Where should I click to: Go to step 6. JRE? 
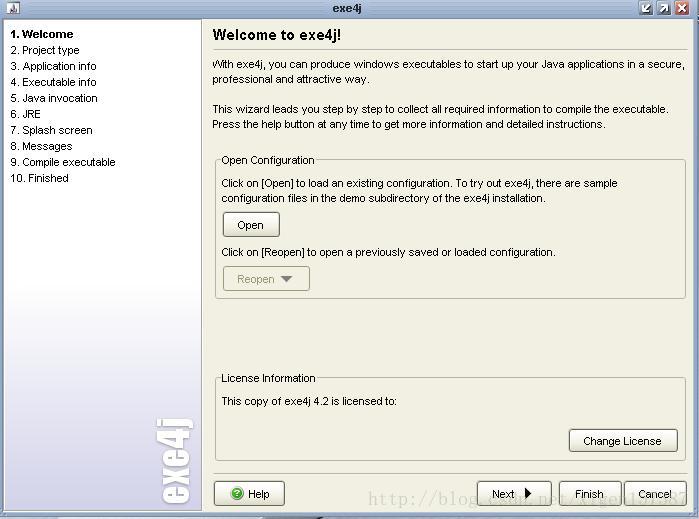coord(25,114)
